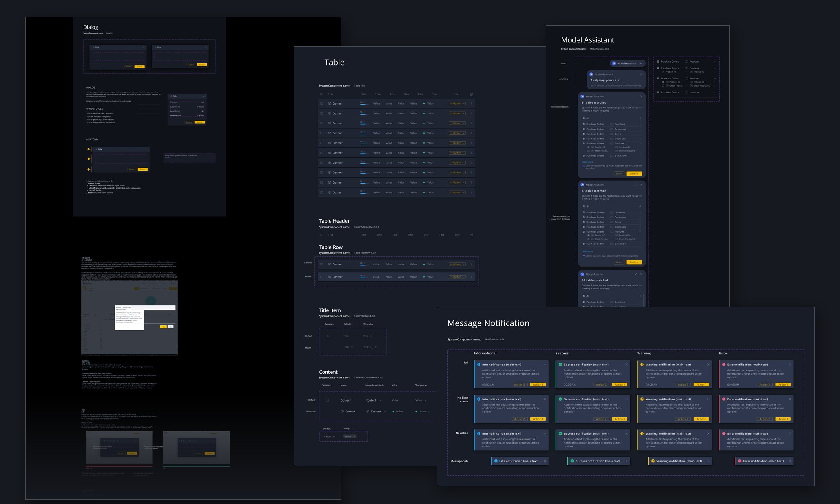Viewport: 840px width, 504px height.
Task: Click warning icon in No action Warning notification
Action: [642, 433]
